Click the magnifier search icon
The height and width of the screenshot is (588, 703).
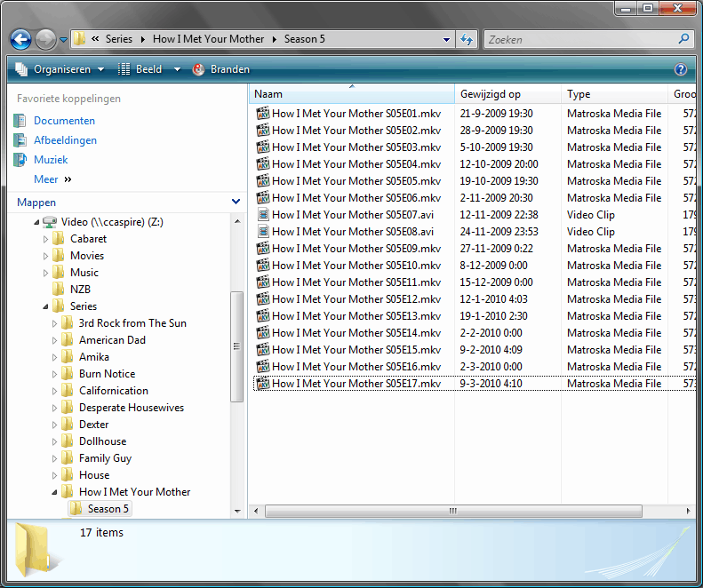(x=683, y=39)
